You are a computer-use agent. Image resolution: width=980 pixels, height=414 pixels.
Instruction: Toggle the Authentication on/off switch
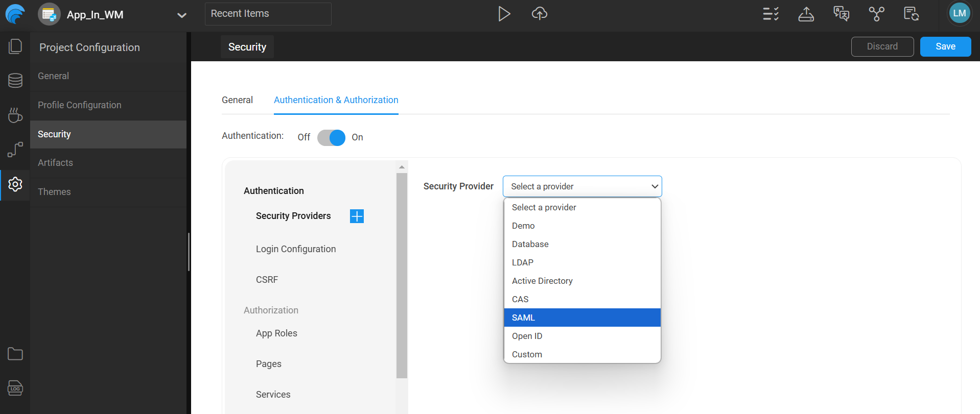[x=331, y=137]
